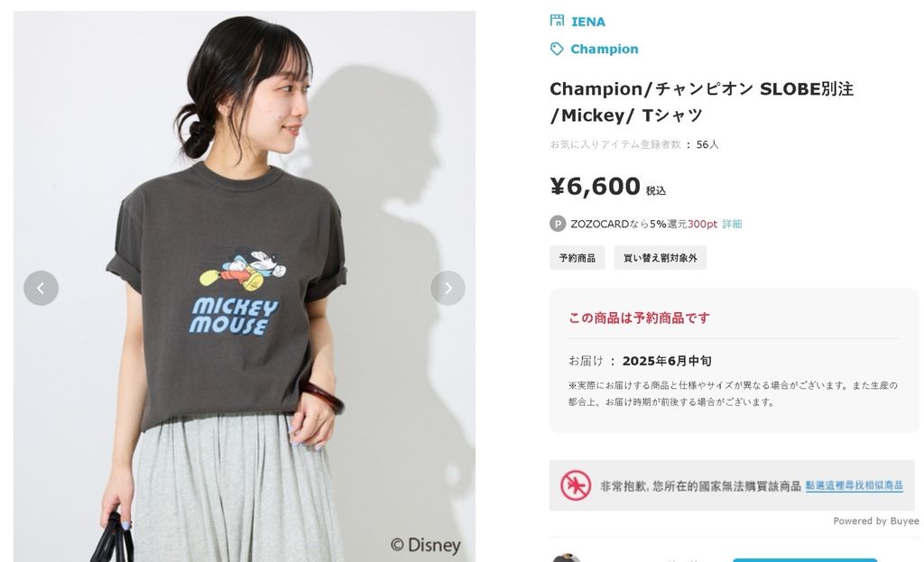The height and width of the screenshot is (562, 924).
Task: Follow link to find similar products
Action: [x=854, y=485]
